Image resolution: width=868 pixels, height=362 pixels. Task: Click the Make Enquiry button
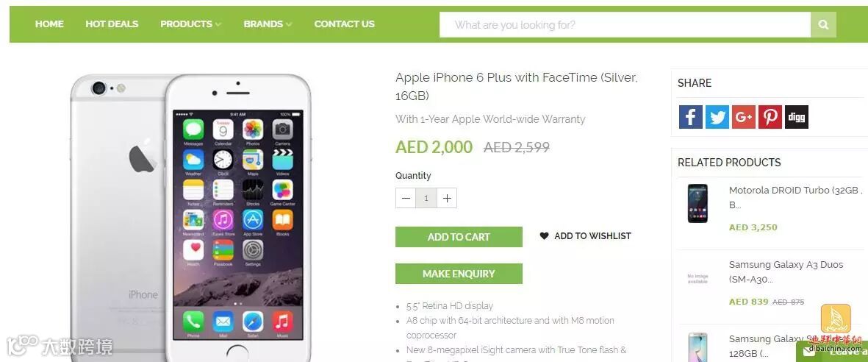coord(459,273)
